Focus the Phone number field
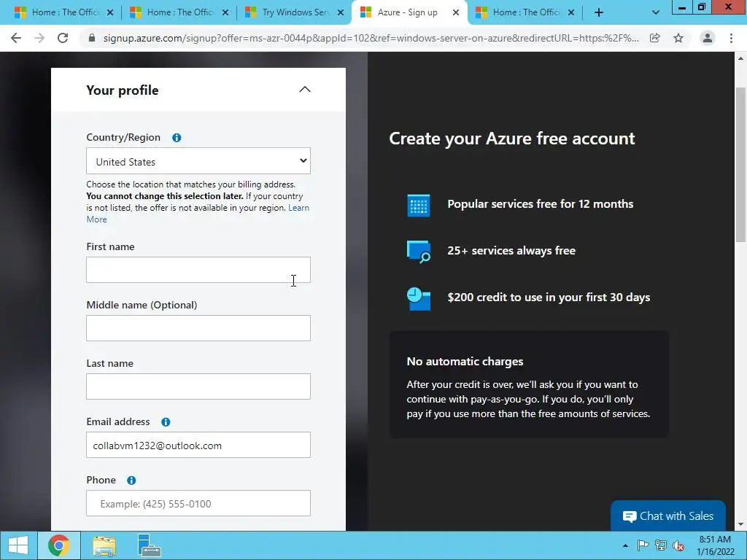The width and height of the screenshot is (747, 560). click(x=198, y=503)
